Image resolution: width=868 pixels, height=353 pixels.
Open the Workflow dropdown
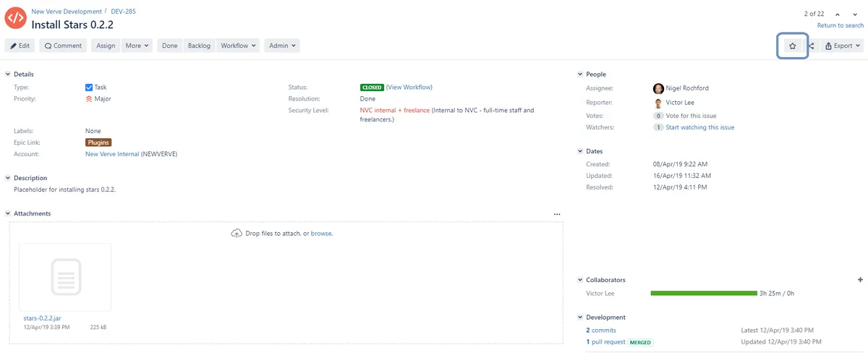[x=238, y=46]
